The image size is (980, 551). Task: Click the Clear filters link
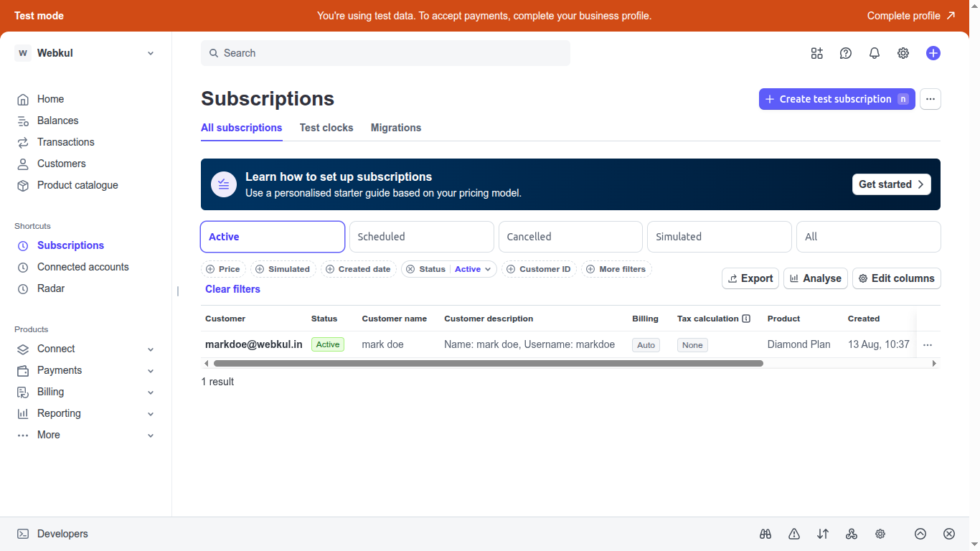point(232,288)
